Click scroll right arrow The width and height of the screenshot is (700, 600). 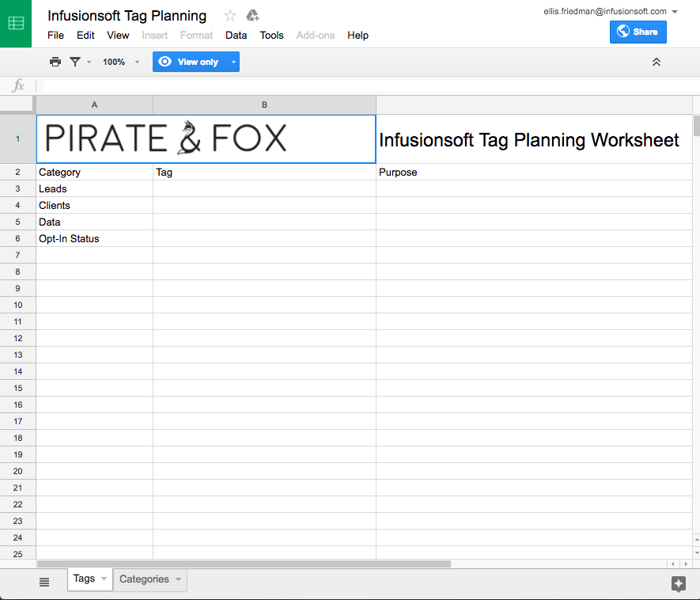point(687,564)
